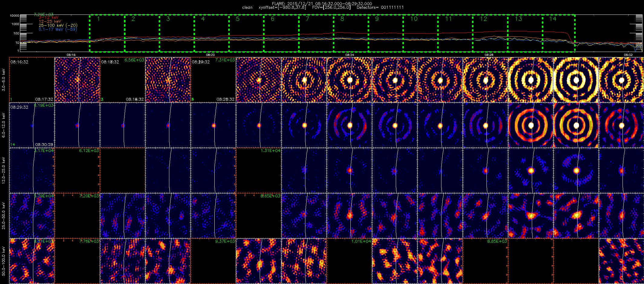The width and height of the screenshot is (644, 284).
Task: Open the blank panel labeled 6.12E+03
Action: 77,170
